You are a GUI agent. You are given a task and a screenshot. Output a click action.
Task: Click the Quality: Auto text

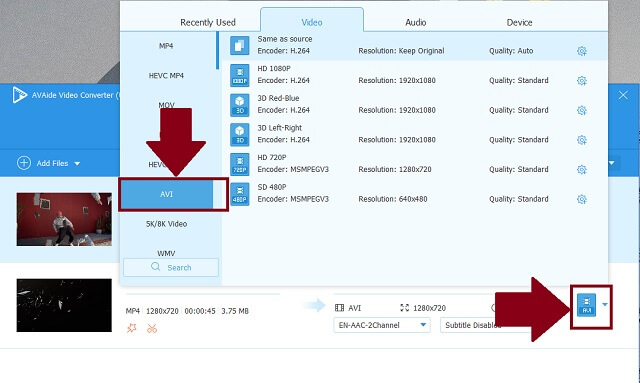coord(511,51)
